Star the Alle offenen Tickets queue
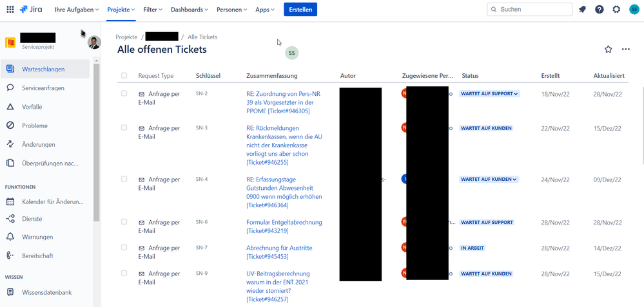The height and width of the screenshot is (307, 644). tap(609, 49)
